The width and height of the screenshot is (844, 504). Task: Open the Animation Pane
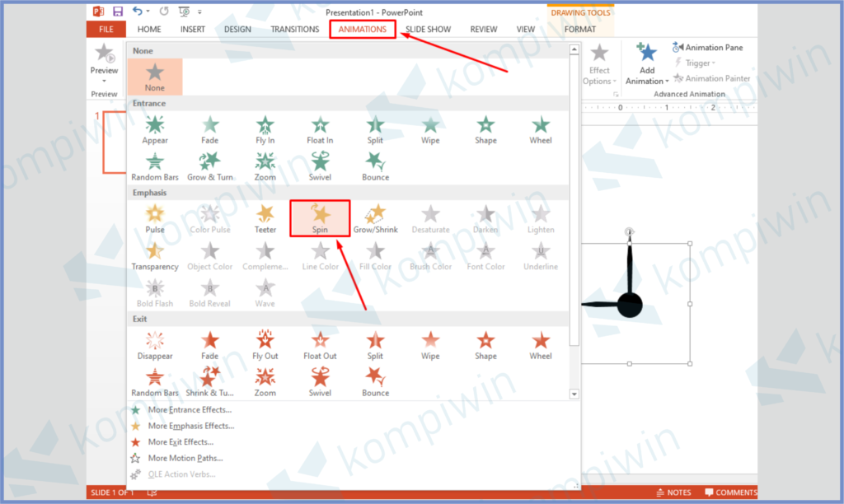pos(707,48)
